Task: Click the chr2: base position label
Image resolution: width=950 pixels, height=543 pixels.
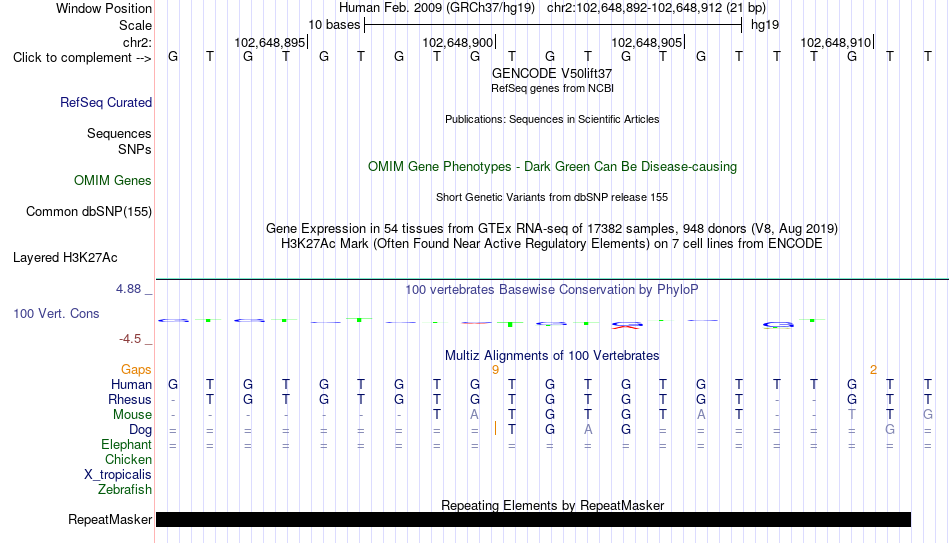Action: pos(137,42)
